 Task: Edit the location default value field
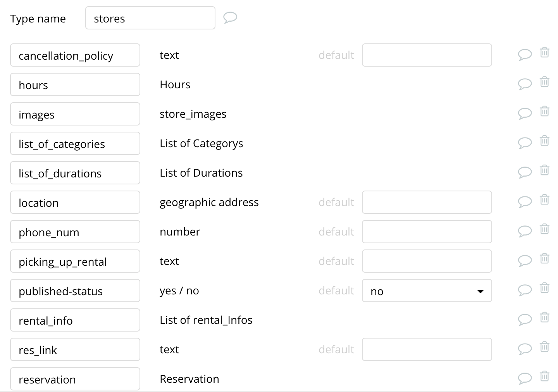coord(427,202)
